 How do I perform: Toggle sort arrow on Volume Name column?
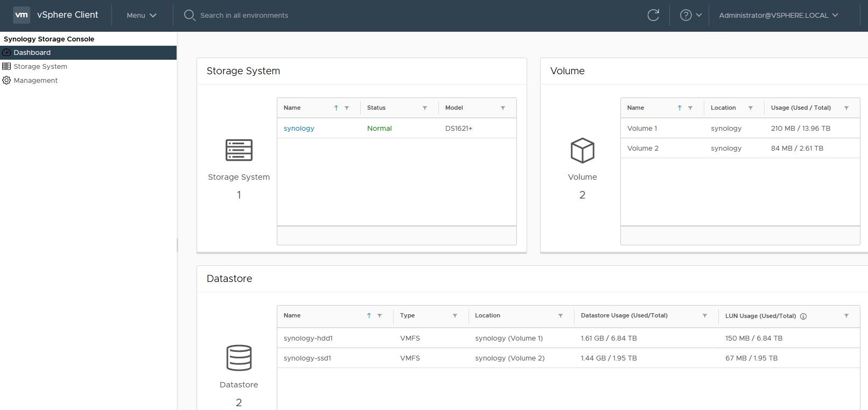click(x=680, y=108)
